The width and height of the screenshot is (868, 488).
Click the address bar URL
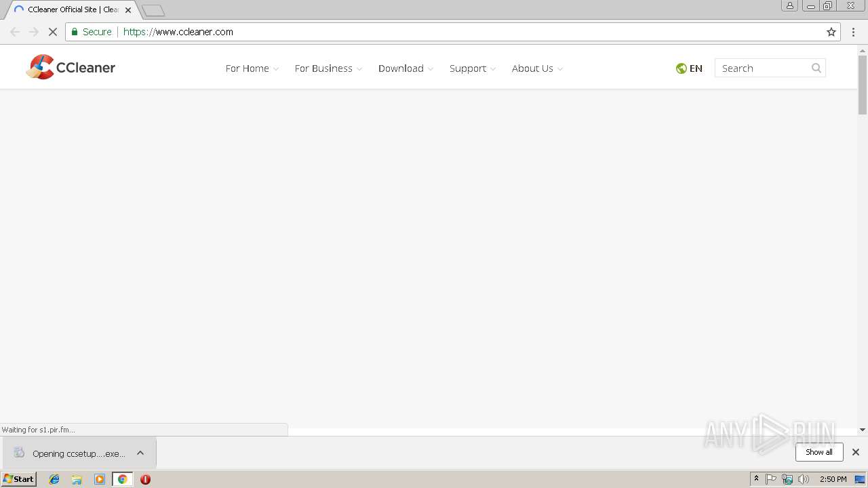178,32
